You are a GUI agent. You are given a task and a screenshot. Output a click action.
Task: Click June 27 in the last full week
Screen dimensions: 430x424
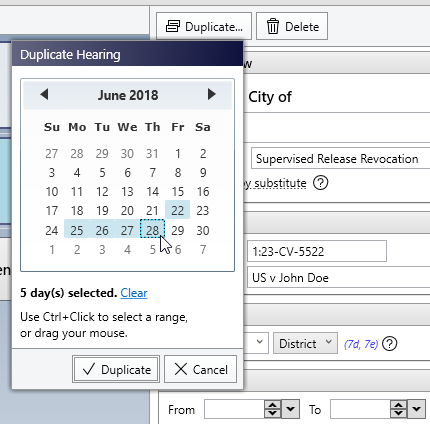tap(127, 230)
